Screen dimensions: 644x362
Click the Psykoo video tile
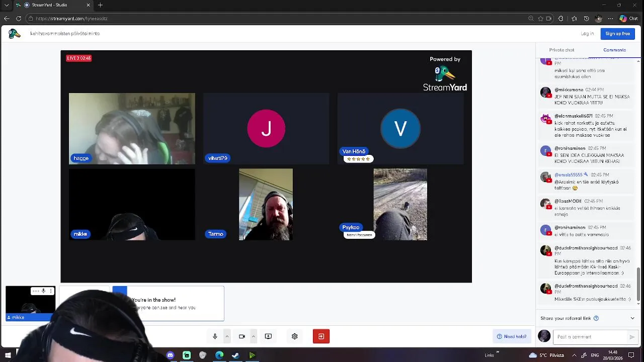tap(400, 205)
